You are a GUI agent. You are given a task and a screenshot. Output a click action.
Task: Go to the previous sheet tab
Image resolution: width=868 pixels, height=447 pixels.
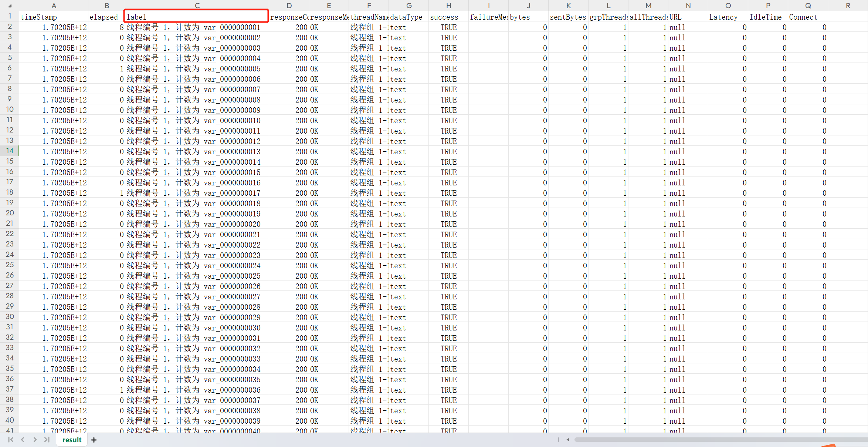pyautogui.click(x=23, y=440)
